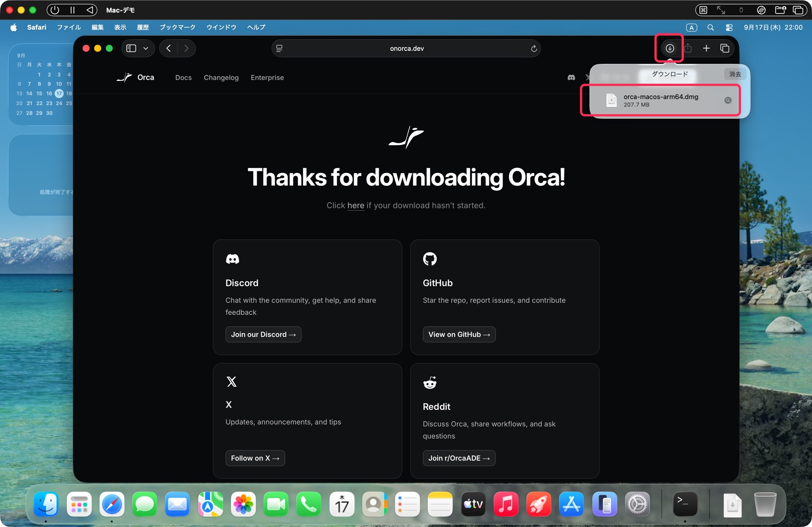Open the Changelog link
The width and height of the screenshot is (812, 527).
[x=221, y=78]
